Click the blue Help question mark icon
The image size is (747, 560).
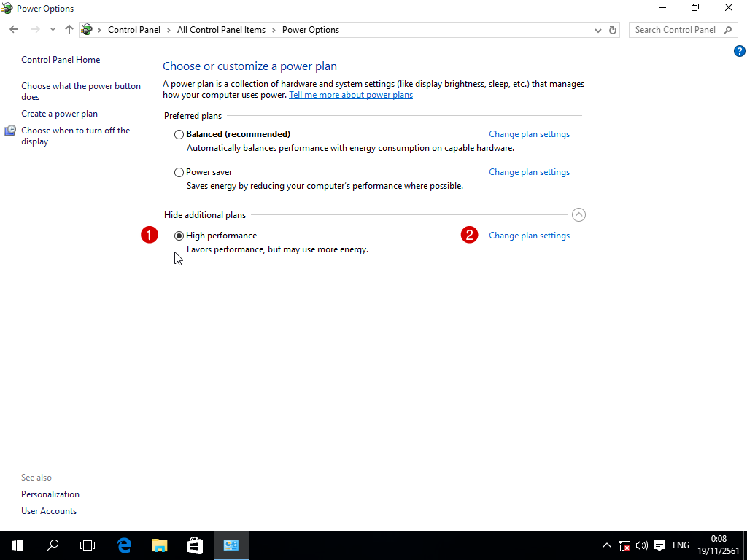tap(739, 51)
